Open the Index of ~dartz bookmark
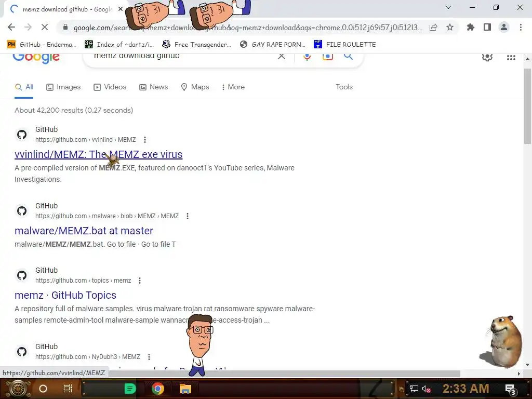The image size is (532, 399). point(119,44)
